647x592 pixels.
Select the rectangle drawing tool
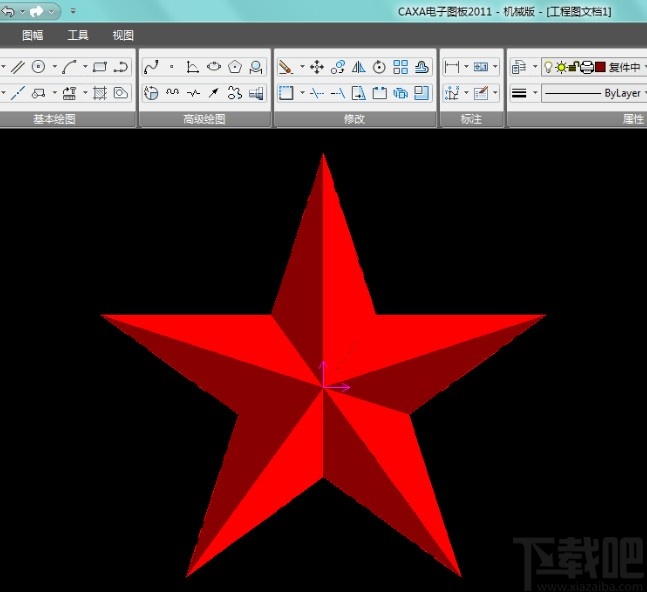(100, 67)
